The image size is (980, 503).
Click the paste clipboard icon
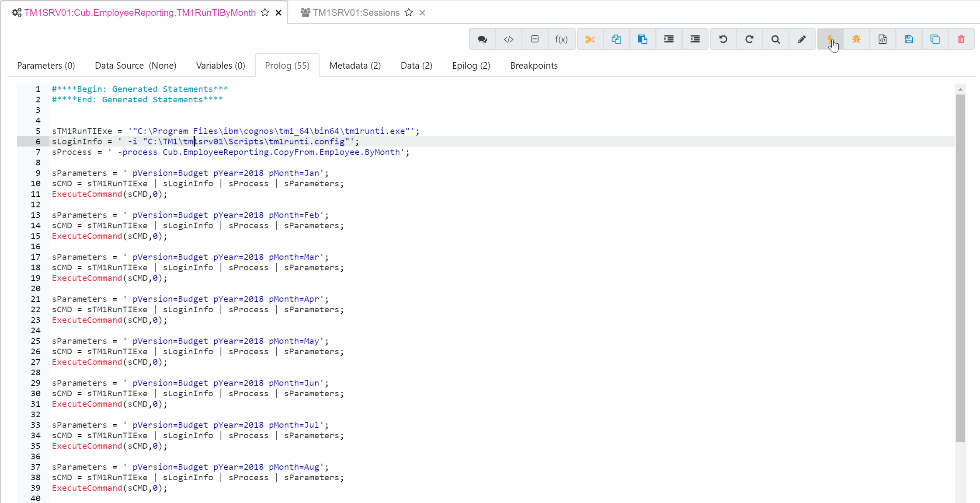642,39
